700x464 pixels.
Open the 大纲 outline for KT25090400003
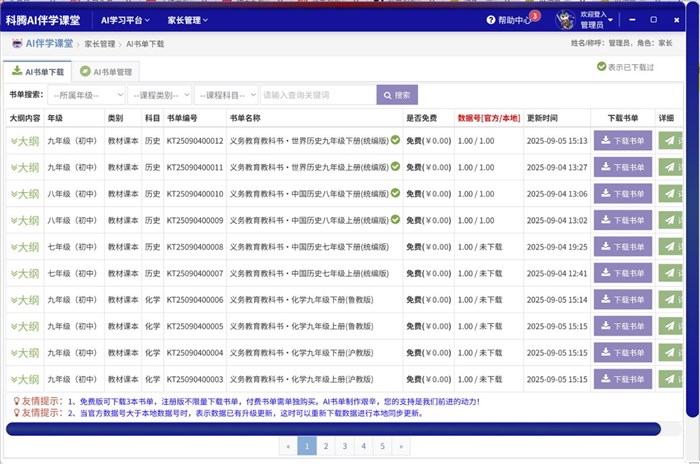tap(25, 379)
